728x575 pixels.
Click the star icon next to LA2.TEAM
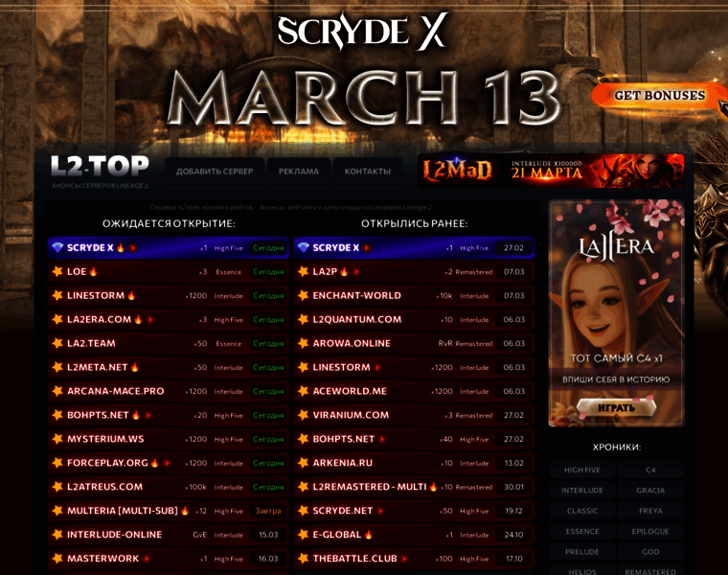tap(57, 343)
